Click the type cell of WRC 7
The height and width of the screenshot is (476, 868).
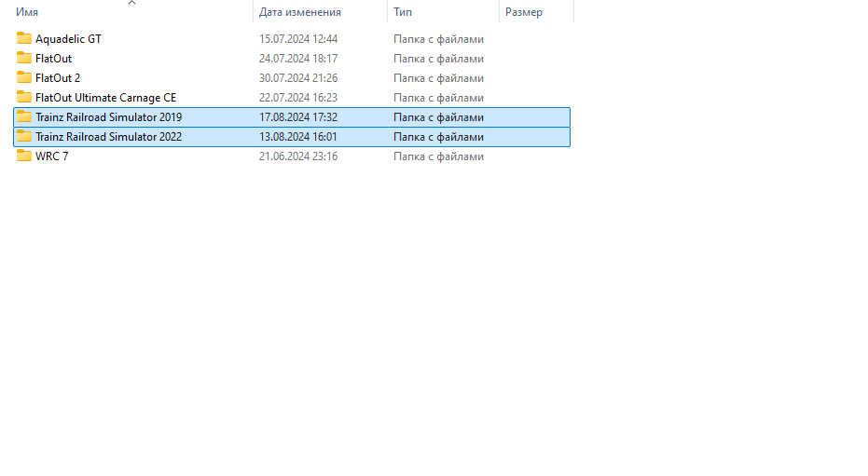(x=438, y=156)
